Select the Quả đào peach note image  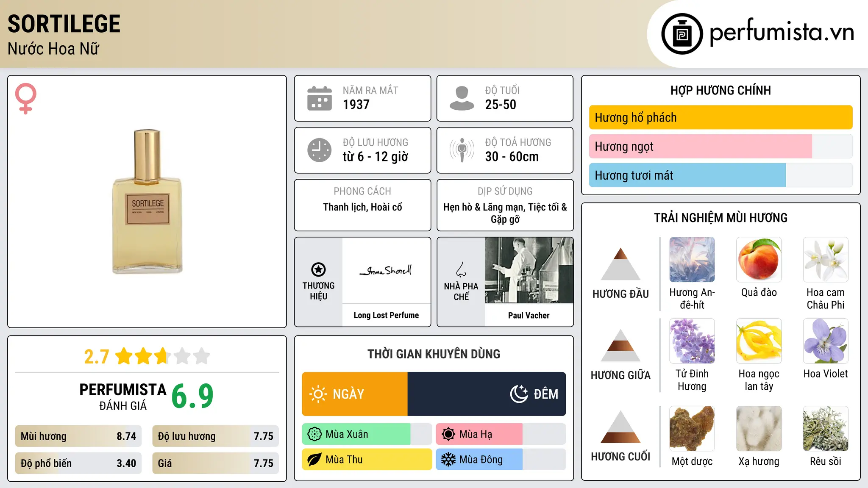click(x=759, y=260)
